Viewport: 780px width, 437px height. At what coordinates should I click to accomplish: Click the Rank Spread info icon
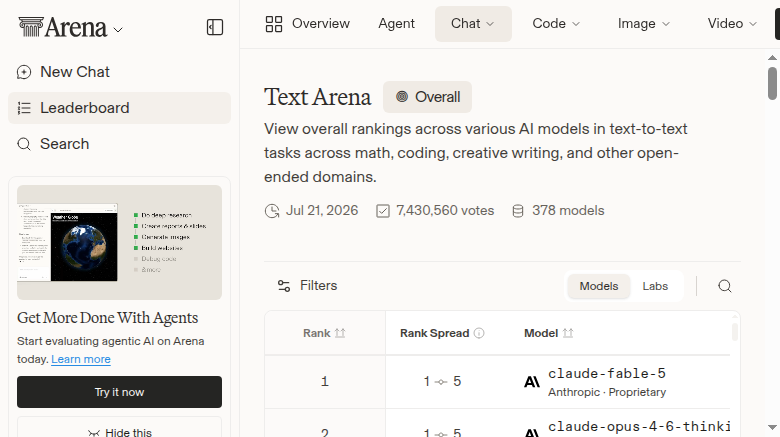point(479,333)
